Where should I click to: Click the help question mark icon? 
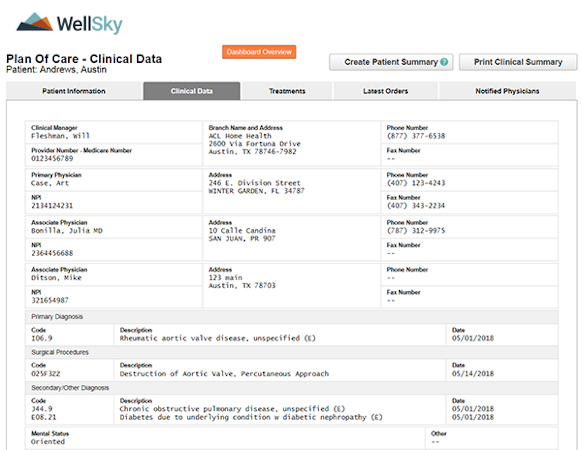[x=444, y=62]
